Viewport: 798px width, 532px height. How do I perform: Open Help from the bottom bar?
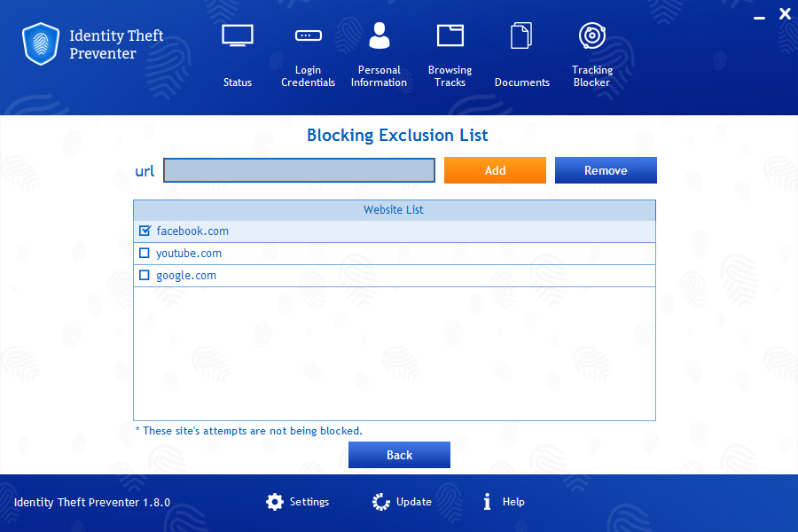[486, 502]
